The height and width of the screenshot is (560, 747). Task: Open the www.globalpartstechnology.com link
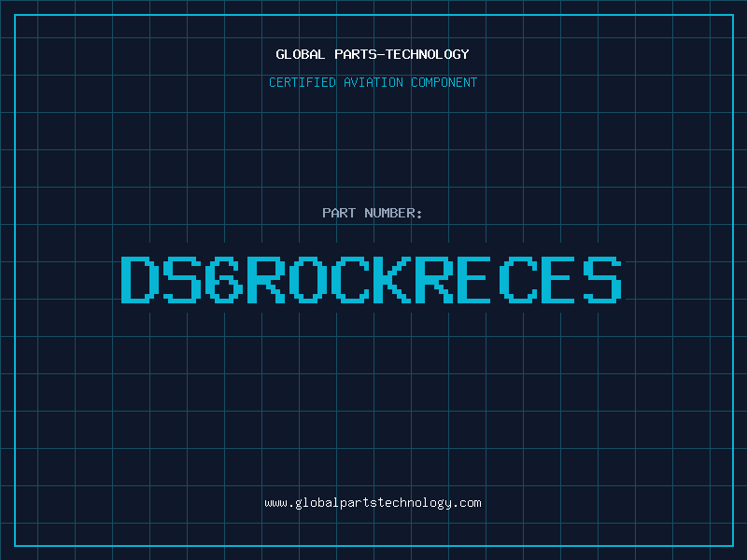(x=373, y=503)
